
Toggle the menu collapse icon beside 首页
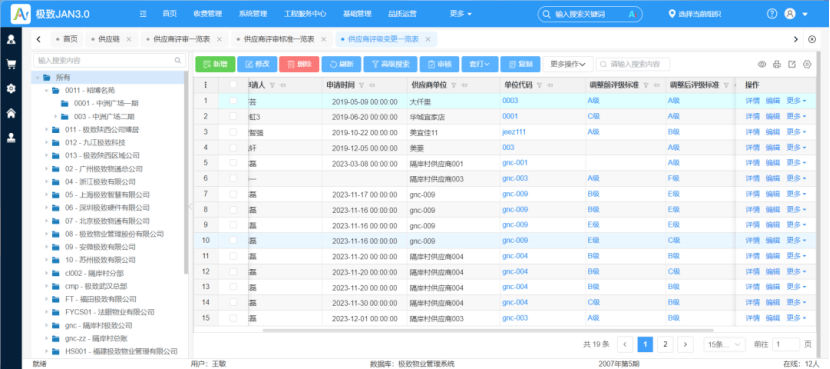click(143, 14)
